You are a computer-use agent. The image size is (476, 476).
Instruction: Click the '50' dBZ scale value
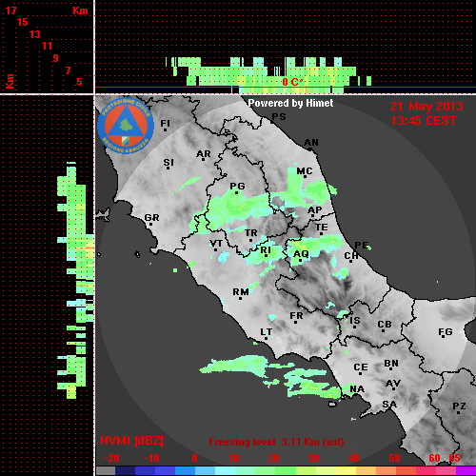(x=394, y=458)
